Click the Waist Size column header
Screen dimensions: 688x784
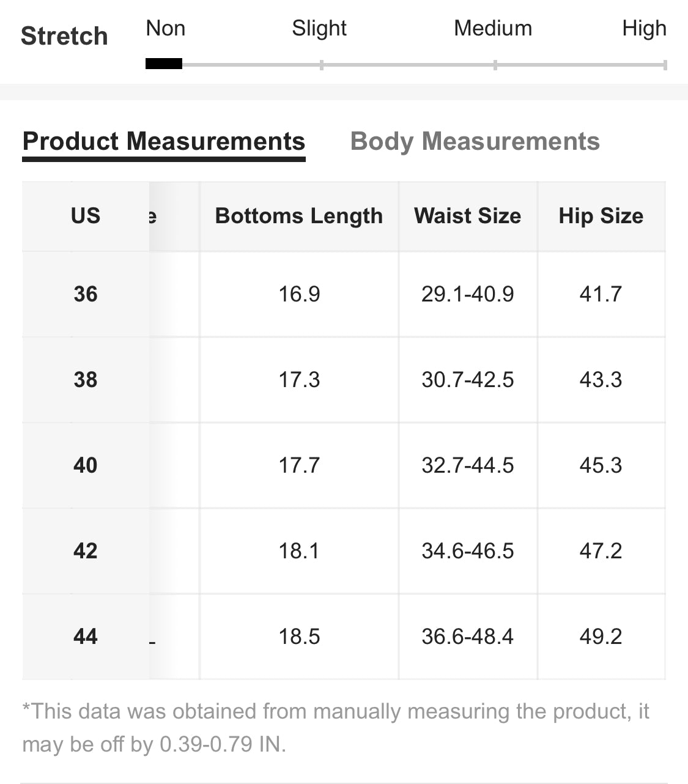[x=467, y=216]
